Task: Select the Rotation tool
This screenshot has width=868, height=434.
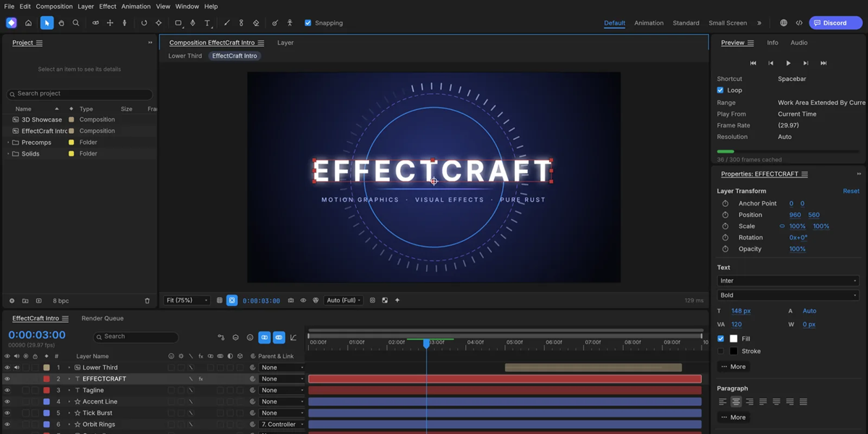Action: (144, 23)
